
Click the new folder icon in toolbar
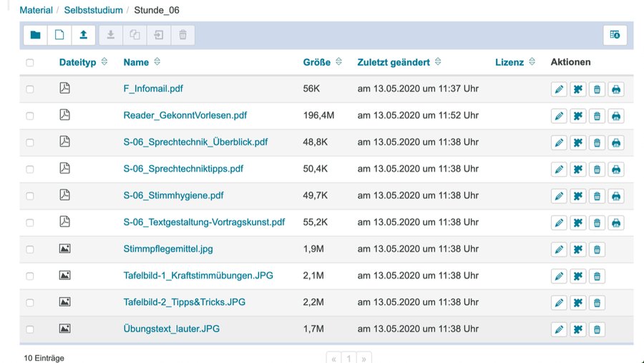[x=35, y=35]
